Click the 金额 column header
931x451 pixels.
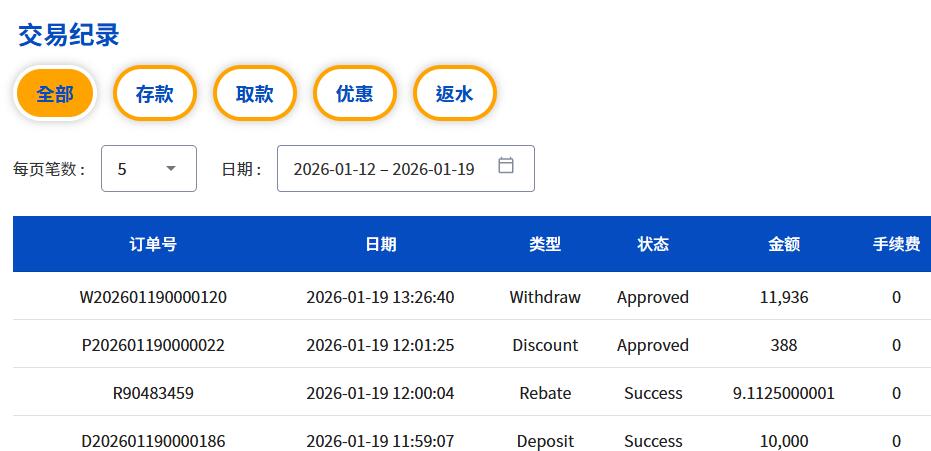tap(784, 244)
